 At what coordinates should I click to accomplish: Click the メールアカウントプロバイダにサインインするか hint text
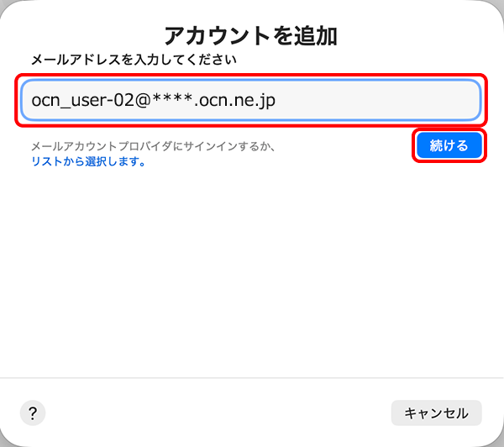tap(153, 147)
